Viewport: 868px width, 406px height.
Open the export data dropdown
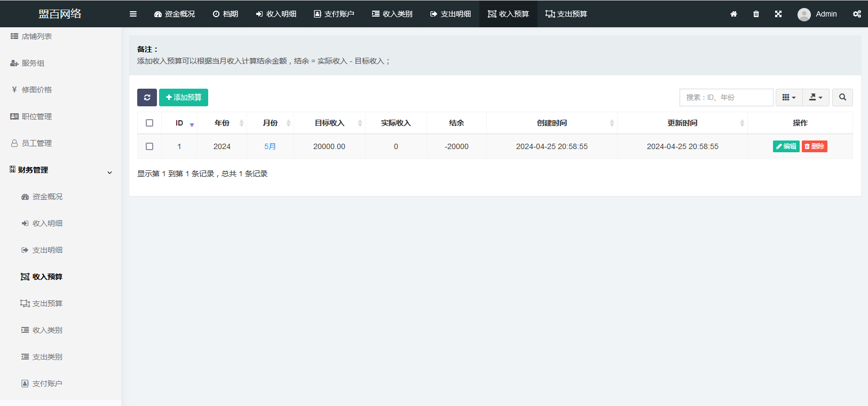[x=816, y=97]
